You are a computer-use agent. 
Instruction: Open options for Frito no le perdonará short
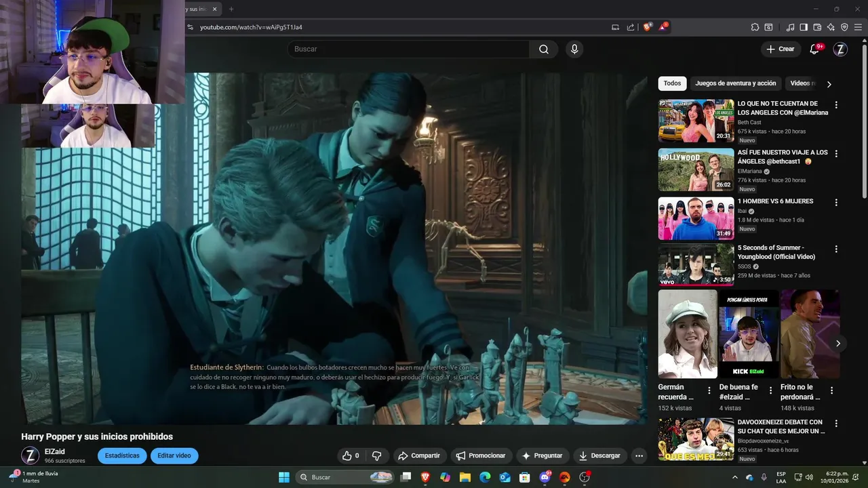click(832, 390)
